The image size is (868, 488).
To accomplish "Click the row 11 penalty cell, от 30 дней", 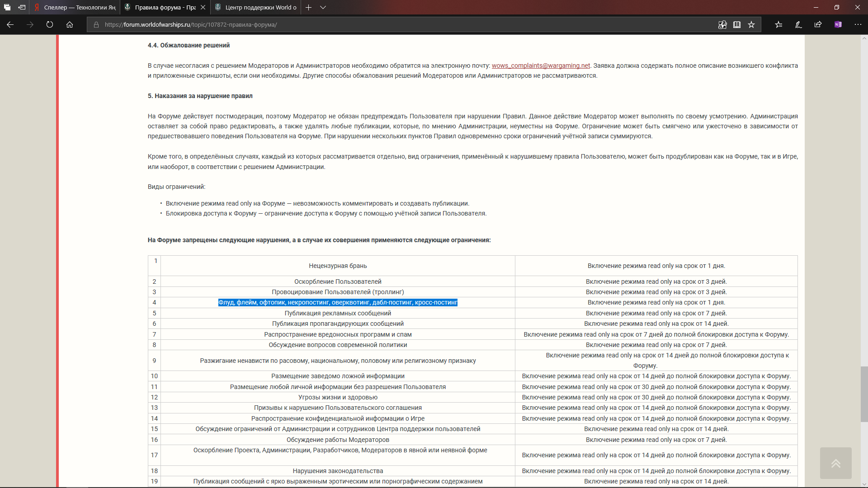I will [656, 387].
